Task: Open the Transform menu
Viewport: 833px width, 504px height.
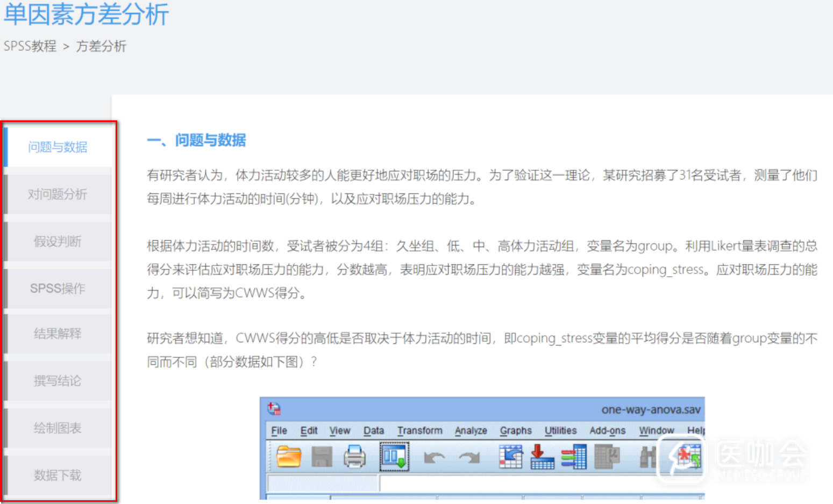Action: click(x=419, y=430)
